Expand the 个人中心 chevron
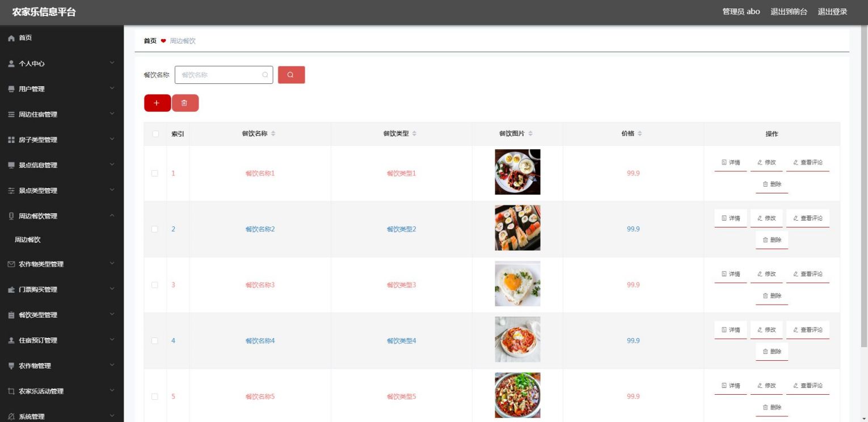The image size is (868, 422). click(112, 64)
